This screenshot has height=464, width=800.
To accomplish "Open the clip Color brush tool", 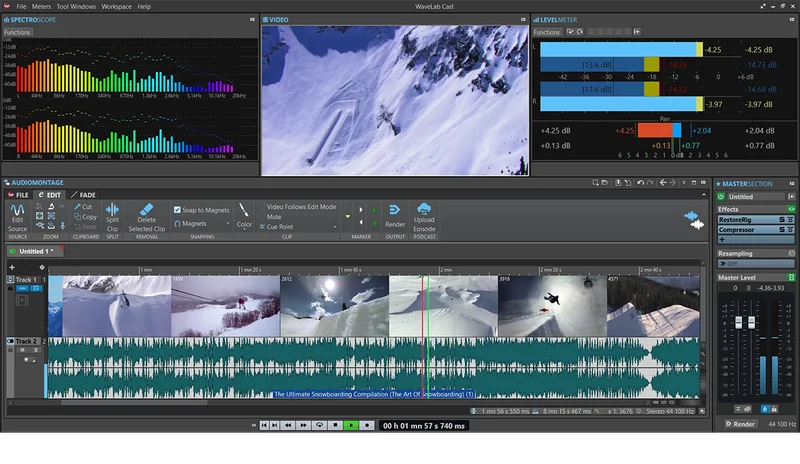I will tap(244, 210).
